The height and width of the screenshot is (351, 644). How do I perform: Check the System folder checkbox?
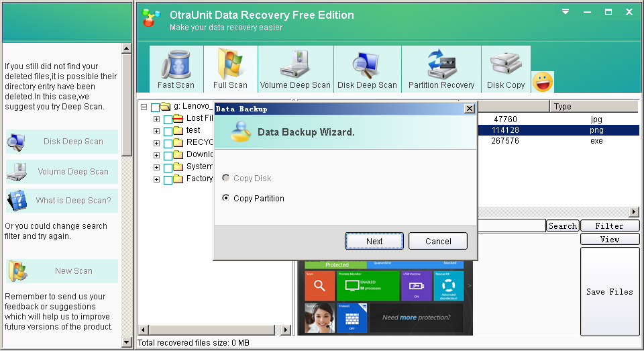pos(168,168)
